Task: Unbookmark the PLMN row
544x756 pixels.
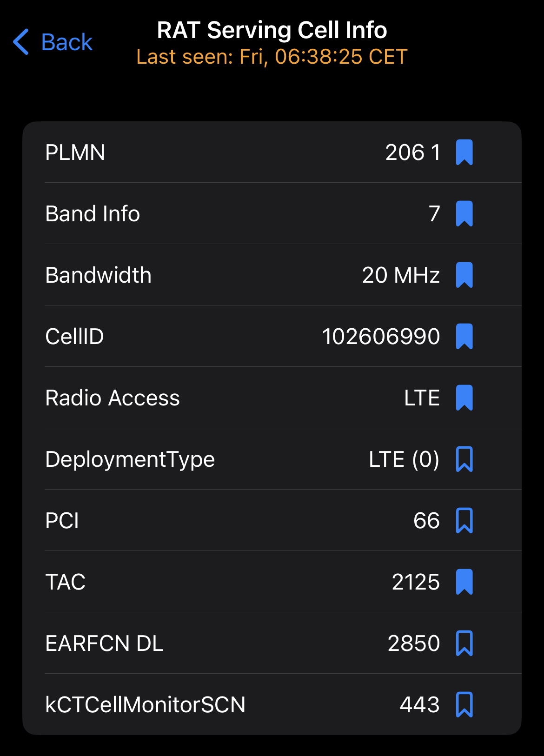Action: (x=464, y=153)
